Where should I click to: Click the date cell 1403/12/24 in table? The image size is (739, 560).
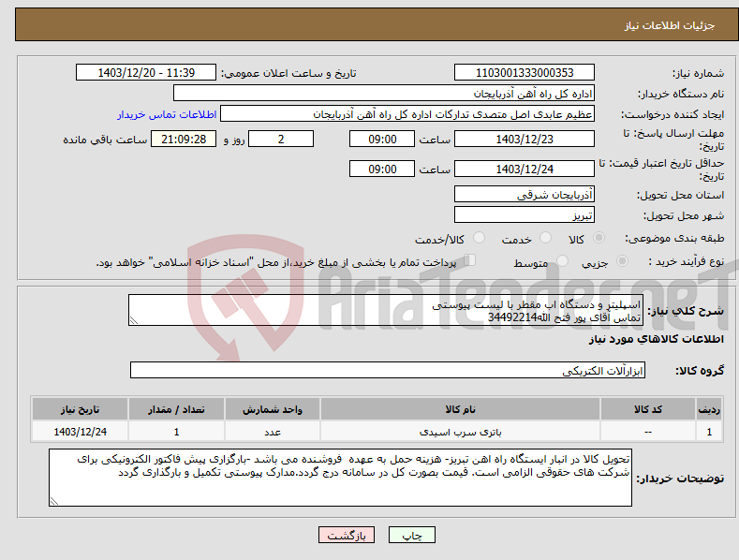pos(80,432)
